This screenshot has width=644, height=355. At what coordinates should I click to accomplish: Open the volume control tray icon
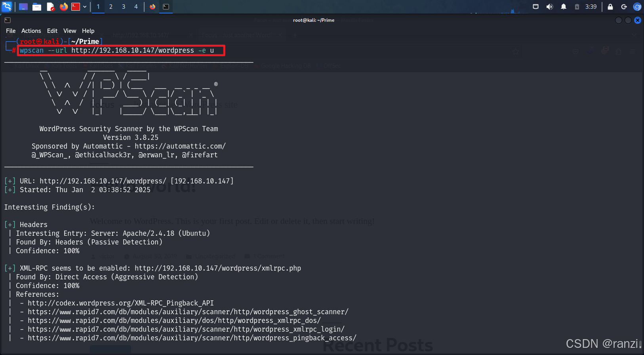click(549, 7)
